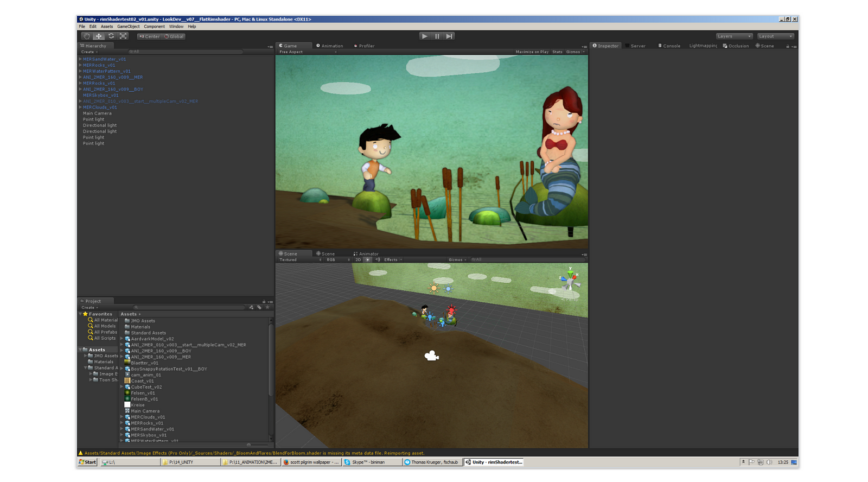This screenshot has height=482, width=868.
Task: Toggle scene audio speaker icon
Action: click(x=378, y=260)
